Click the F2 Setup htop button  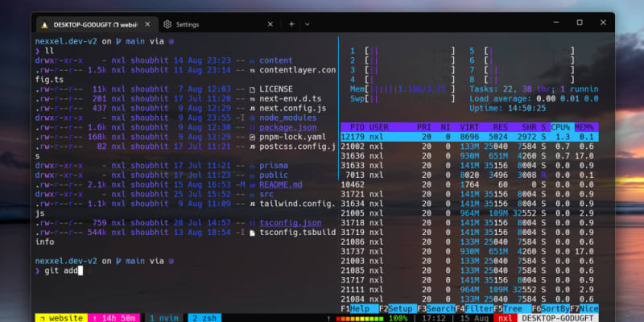(394, 308)
